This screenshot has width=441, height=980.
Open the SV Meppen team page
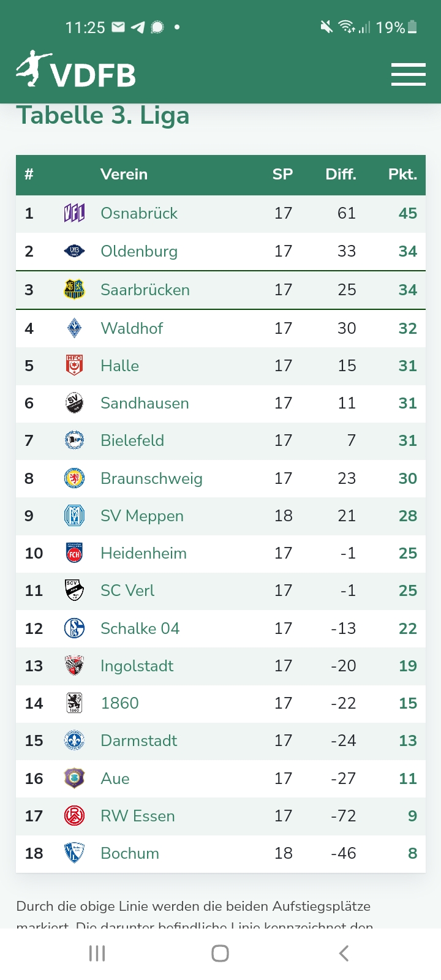point(142,516)
